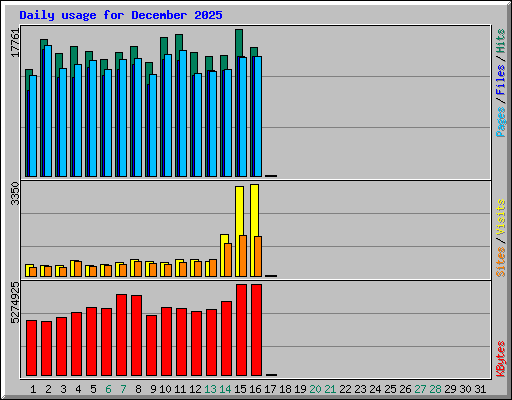Click the day '31' axis label

click(480, 389)
